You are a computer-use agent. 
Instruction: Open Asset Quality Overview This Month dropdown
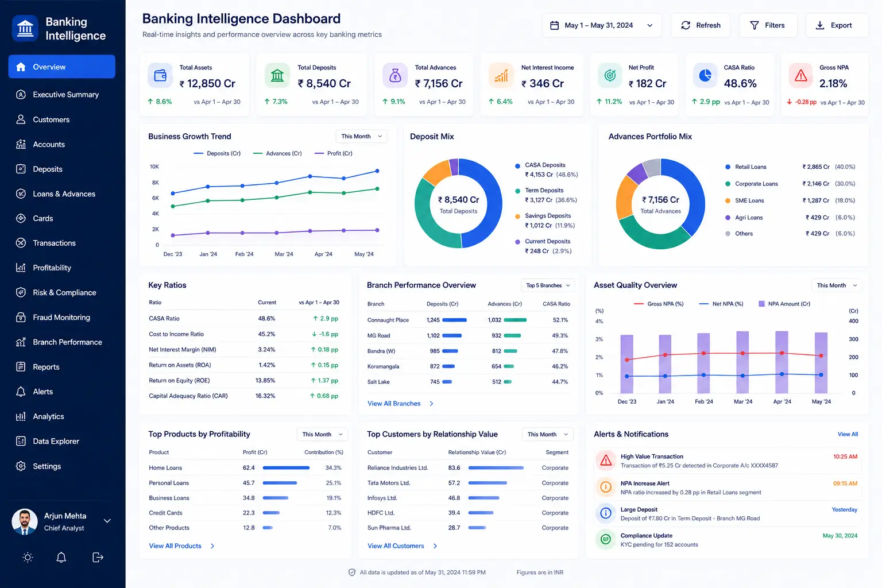837,285
